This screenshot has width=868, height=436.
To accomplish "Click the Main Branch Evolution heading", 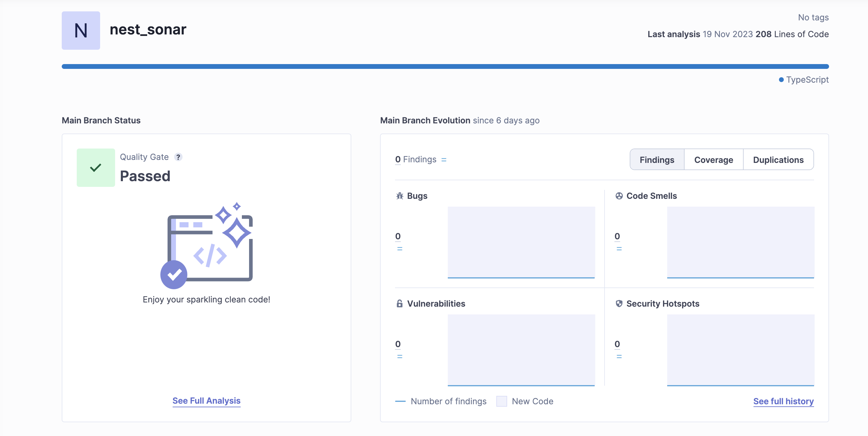I will click(425, 121).
